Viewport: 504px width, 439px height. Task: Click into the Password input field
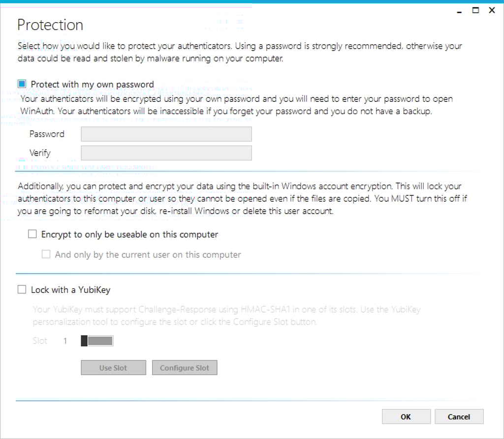(x=166, y=134)
